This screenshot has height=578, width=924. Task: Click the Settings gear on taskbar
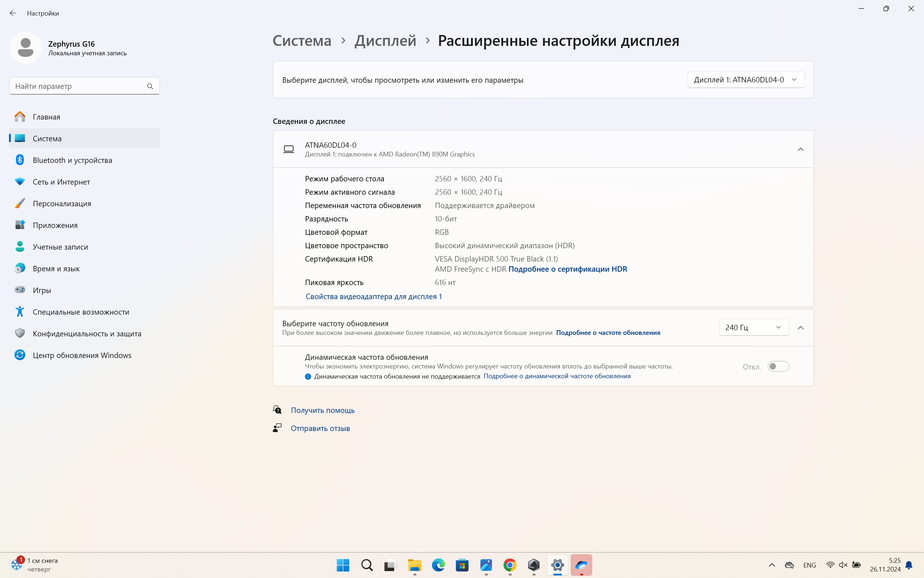[x=557, y=565]
